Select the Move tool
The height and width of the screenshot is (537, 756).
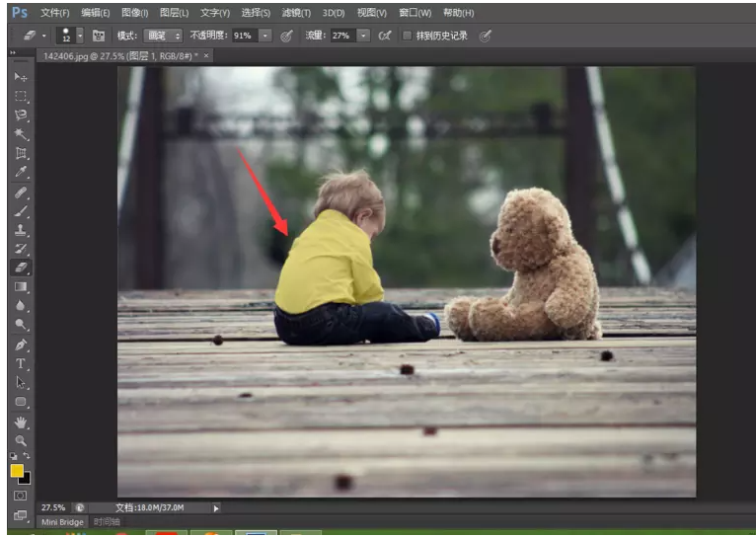pos(21,77)
